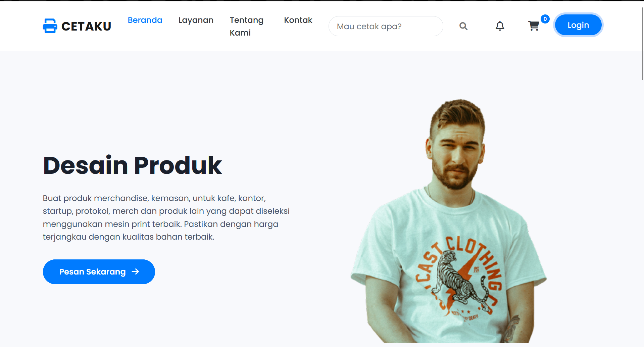Open the shopping cart icon
Image resolution: width=644 pixels, height=347 pixels.
pos(534,26)
